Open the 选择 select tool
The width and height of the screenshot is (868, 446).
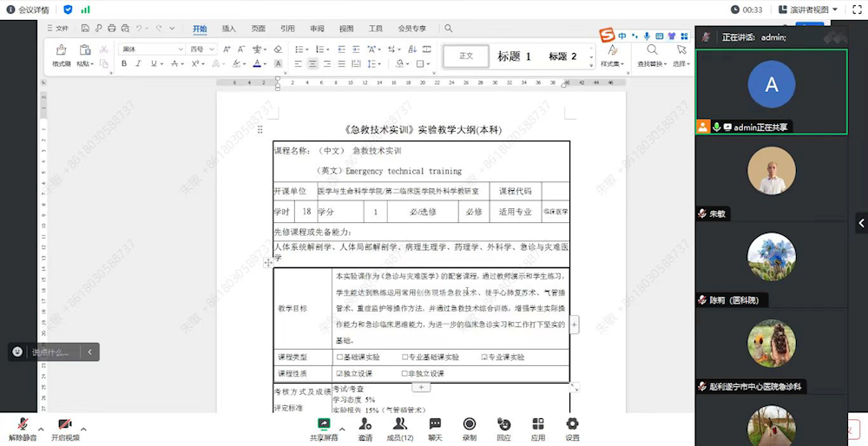coord(681,56)
